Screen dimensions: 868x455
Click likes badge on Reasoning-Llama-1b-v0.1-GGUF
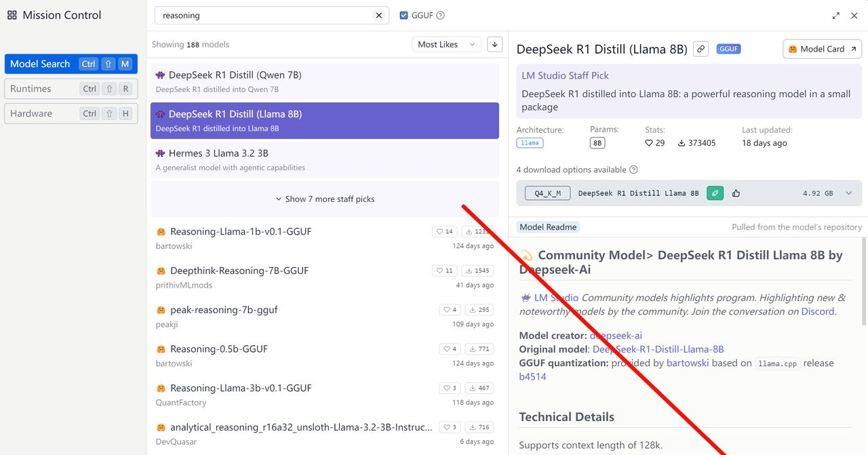coord(445,232)
